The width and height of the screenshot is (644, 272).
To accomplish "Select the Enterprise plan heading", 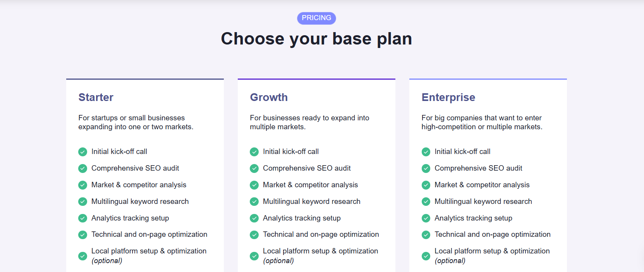I will click(448, 98).
